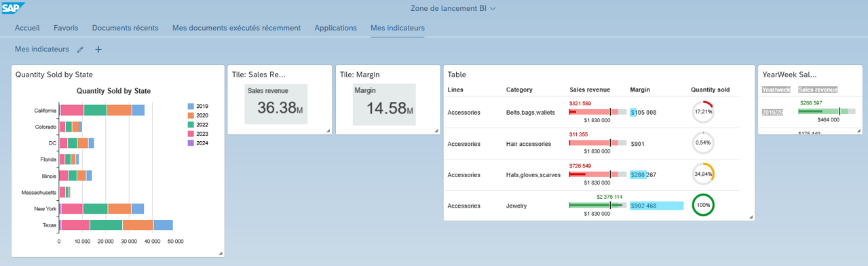Click the Quantity Sold by State card title
This screenshot has height=266, width=868.
tap(54, 75)
